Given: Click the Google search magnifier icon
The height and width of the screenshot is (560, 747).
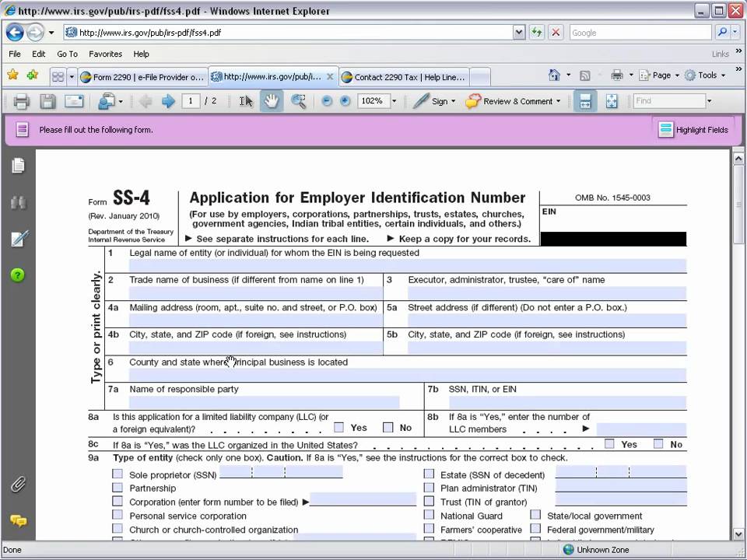Looking at the screenshot, I should tap(723, 33).
